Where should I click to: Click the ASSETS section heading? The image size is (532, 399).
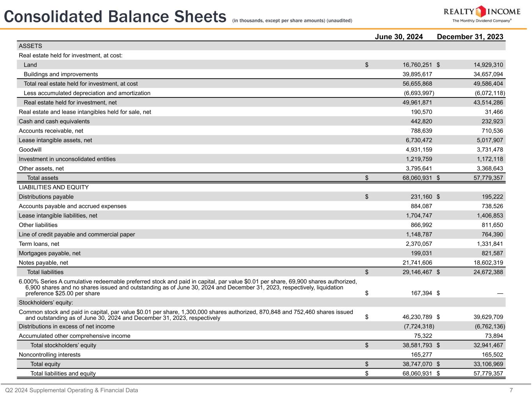click(30, 46)
